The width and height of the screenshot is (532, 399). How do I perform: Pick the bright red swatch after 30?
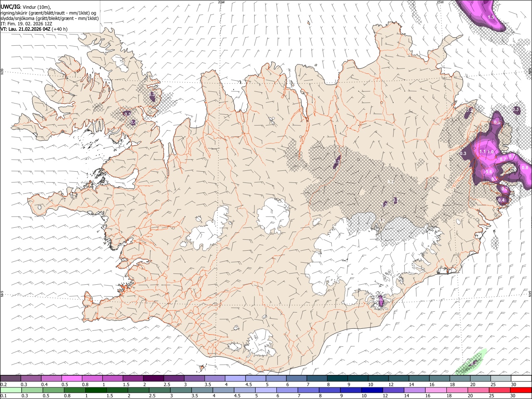(x=521, y=390)
